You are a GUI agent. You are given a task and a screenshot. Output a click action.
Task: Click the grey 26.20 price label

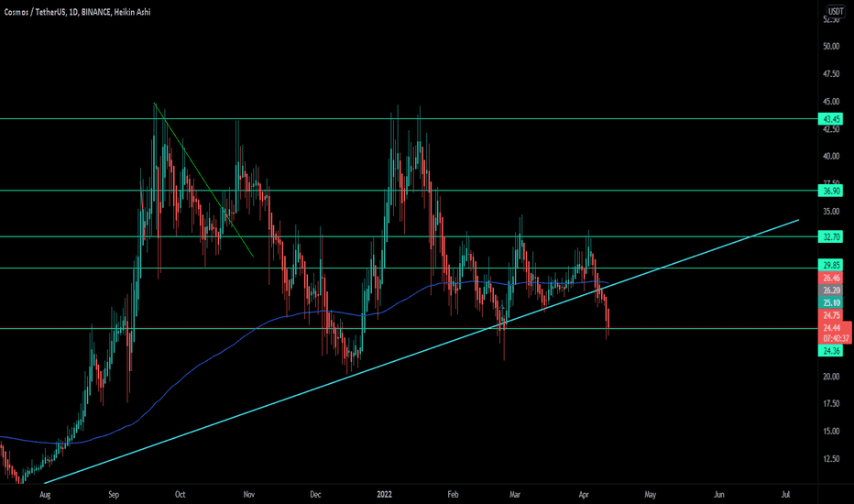830,290
